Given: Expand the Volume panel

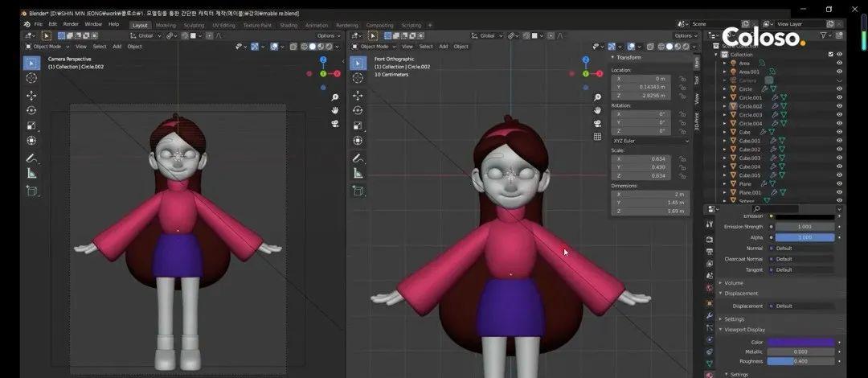Looking at the screenshot, I should tap(735, 282).
